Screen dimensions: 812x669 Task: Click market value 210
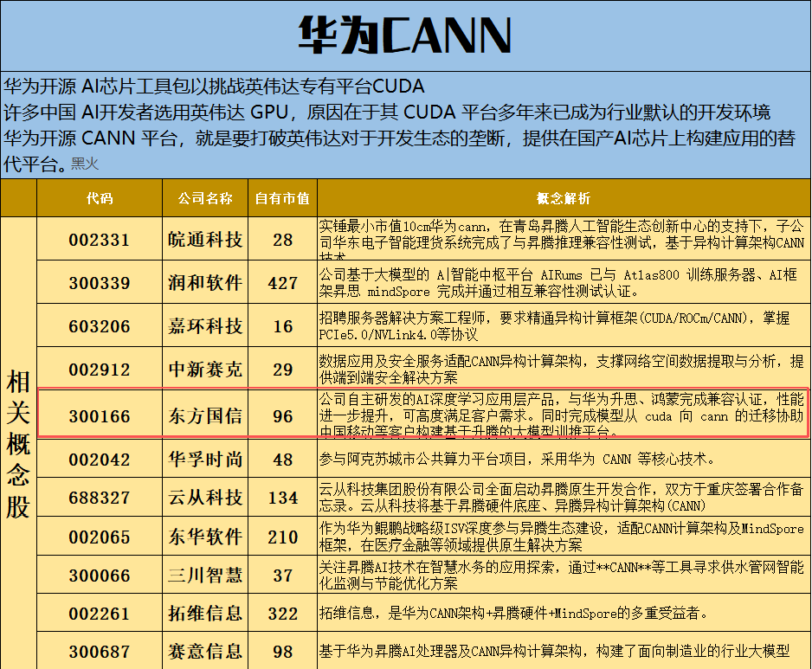(283, 537)
